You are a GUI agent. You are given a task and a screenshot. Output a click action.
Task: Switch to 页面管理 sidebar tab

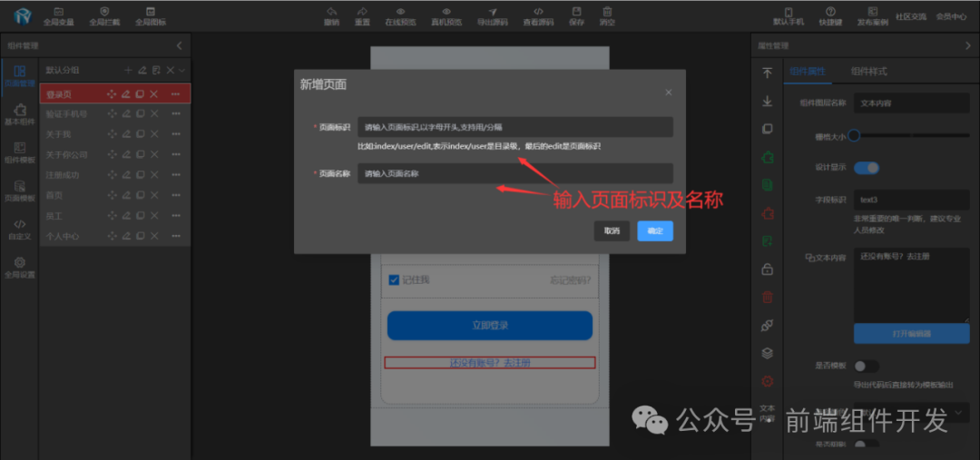tap(19, 76)
